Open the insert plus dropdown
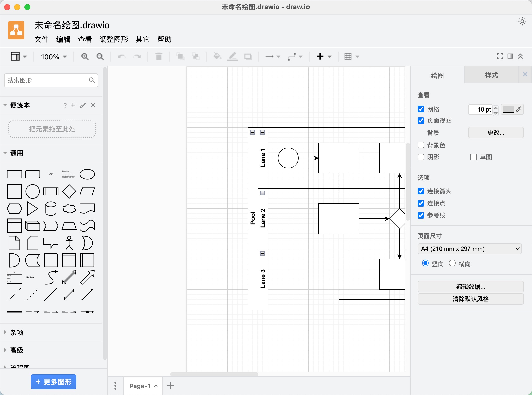 (324, 56)
